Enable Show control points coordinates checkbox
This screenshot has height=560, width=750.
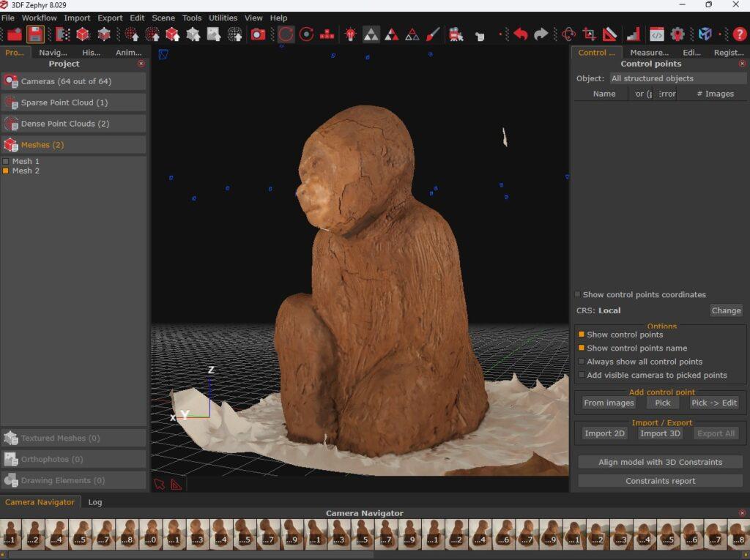(577, 294)
